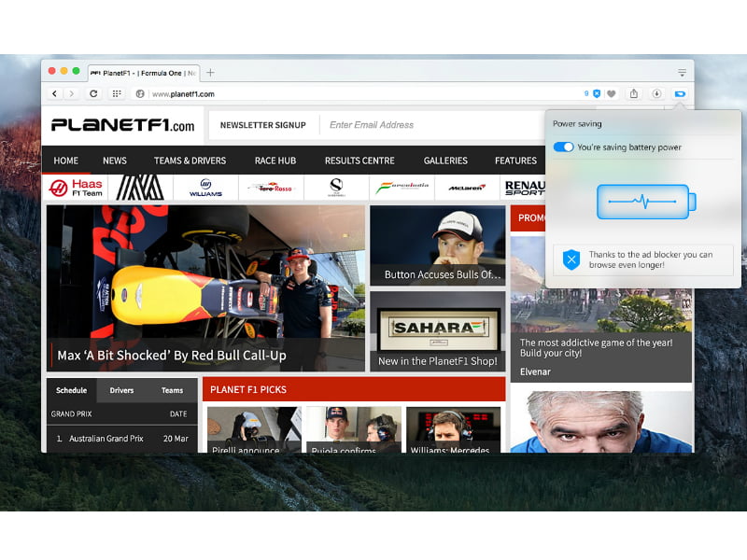Screen dimensions: 747x560
Task: Click the ad blocker shield in address bar
Action: 597,93
